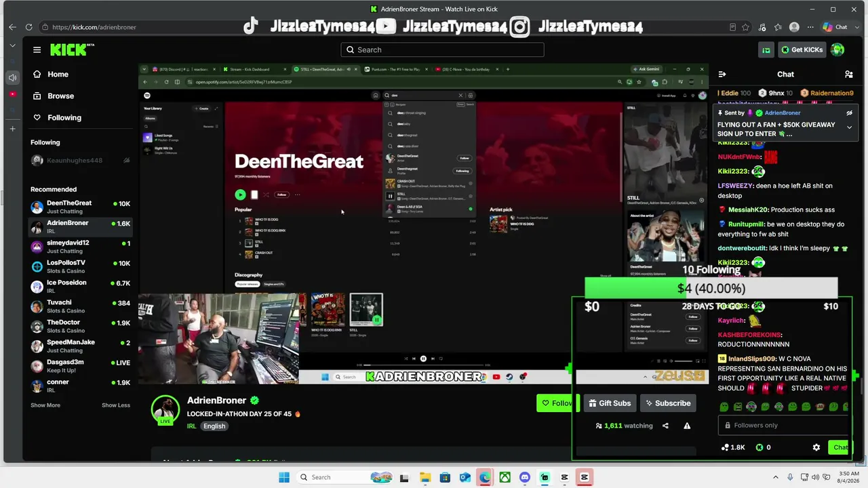Open Discord from taskbar
The image size is (868, 488).
(x=524, y=477)
